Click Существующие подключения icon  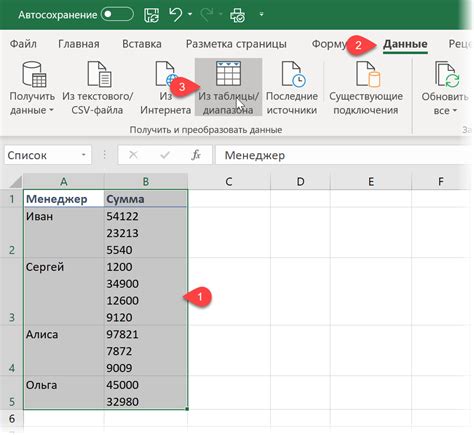368,74
